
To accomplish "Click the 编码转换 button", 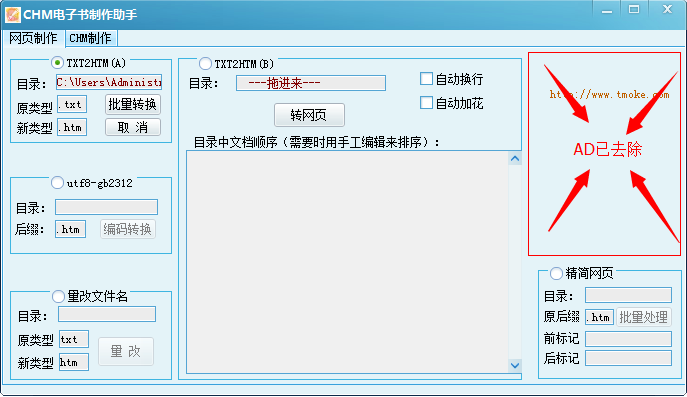I will point(127,229).
